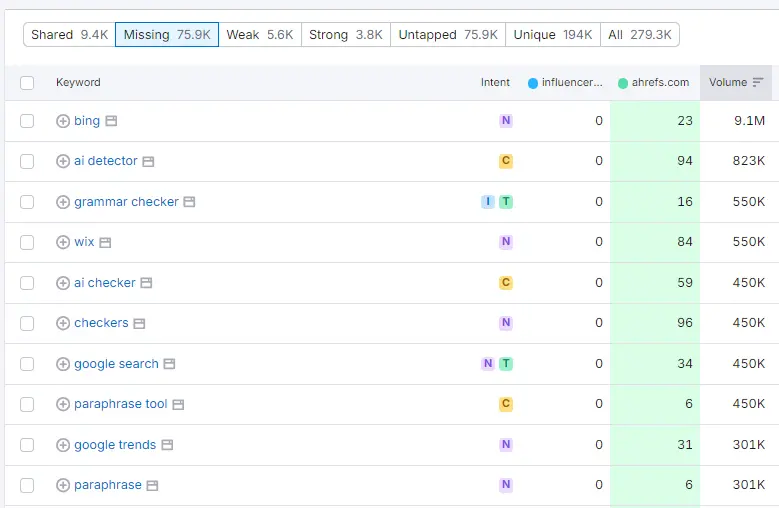Select the google search row checkbox
The height and width of the screenshot is (508, 779).
pos(27,364)
